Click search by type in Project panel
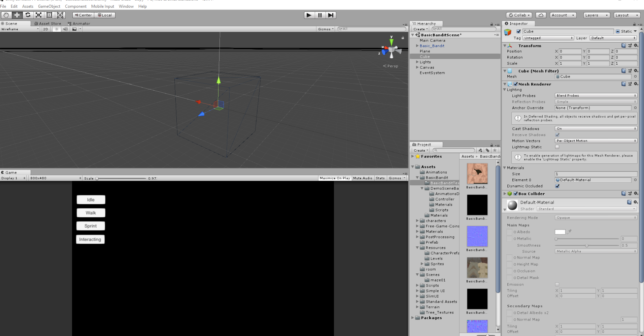This screenshot has height=336, width=644. (480, 150)
